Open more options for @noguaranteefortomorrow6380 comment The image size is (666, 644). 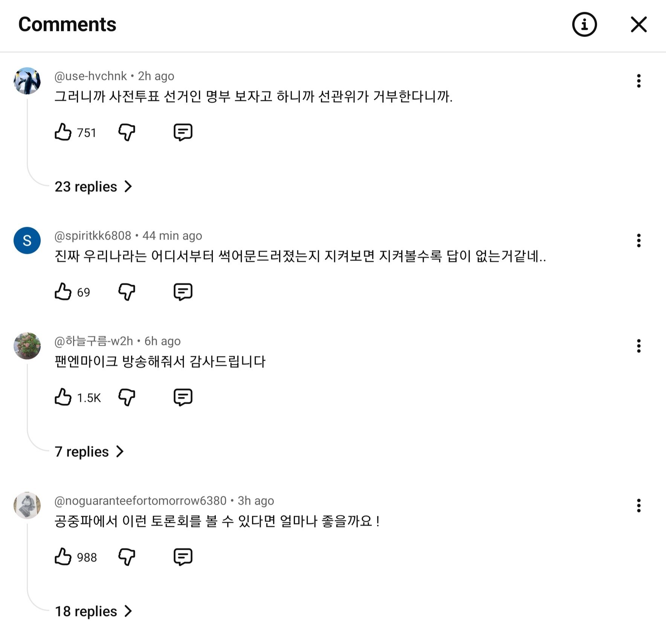pos(639,506)
